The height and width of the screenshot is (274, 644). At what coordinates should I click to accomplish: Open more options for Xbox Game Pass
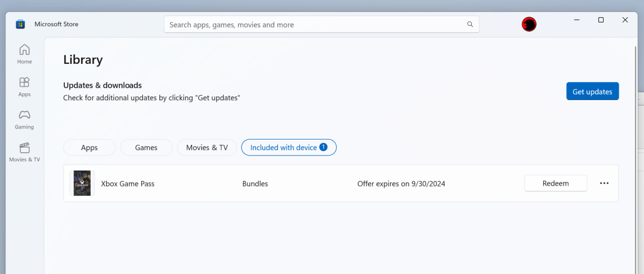pos(604,183)
